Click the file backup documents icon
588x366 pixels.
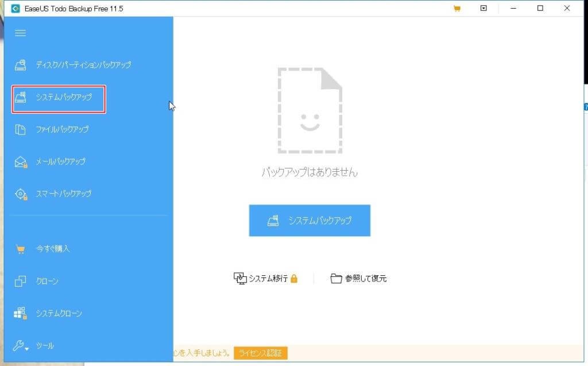[x=20, y=129]
